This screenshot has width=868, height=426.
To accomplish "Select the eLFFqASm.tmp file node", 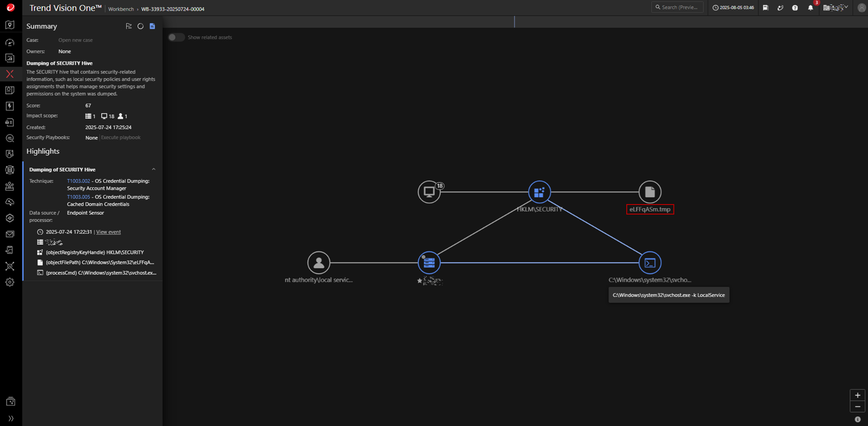I will click(x=649, y=192).
